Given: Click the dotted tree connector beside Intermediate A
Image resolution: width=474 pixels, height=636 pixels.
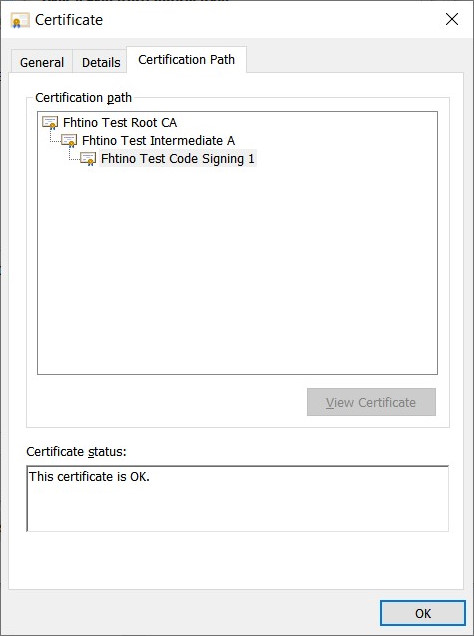Looking at the screenshot, I should 55,137.
